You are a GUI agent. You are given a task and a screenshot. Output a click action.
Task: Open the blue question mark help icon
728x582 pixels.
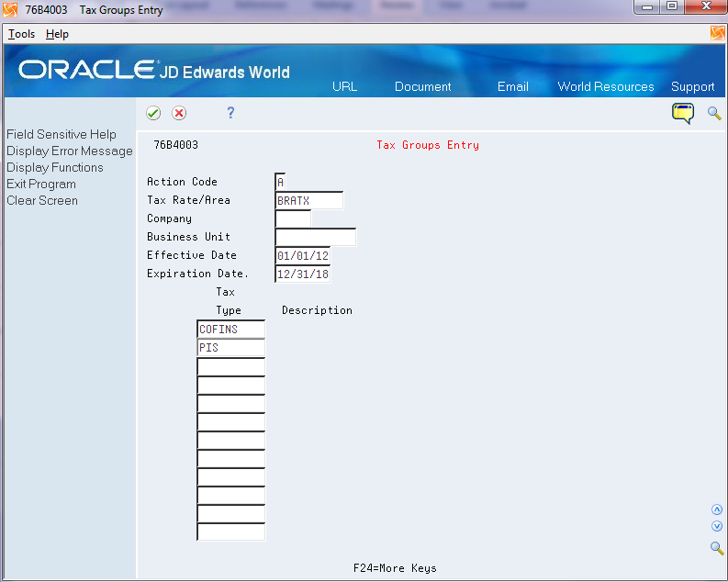point(230,112)
